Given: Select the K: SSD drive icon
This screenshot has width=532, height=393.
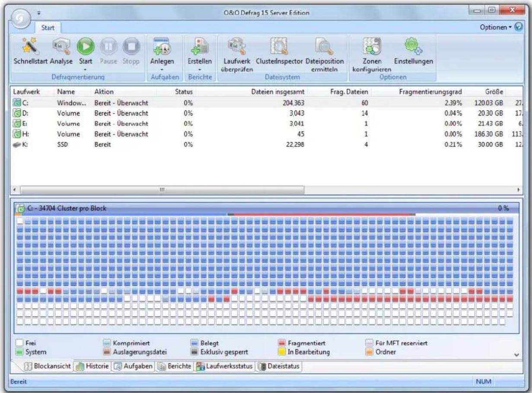Looking at the screenshot, I should tap(18, 144).
